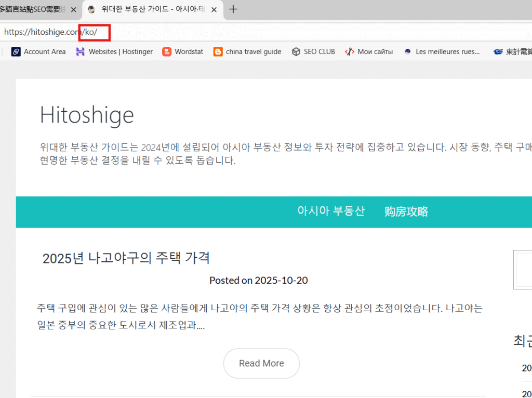Open a new browser tab with plus button
The width and height of the screenshot is (532, 398).
click(x=233, y=9)
